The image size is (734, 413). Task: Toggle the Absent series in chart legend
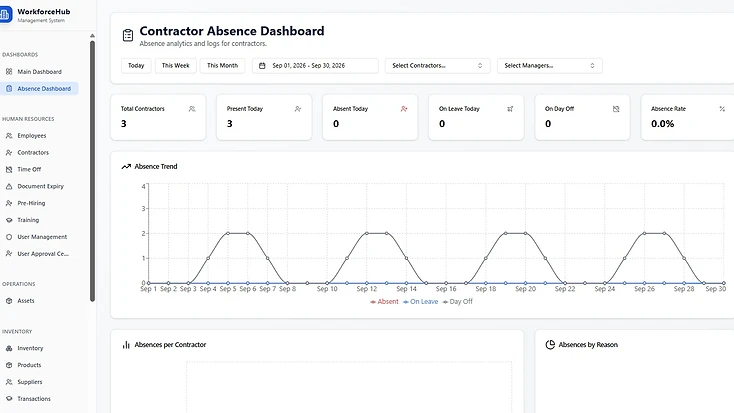[384, 302]
